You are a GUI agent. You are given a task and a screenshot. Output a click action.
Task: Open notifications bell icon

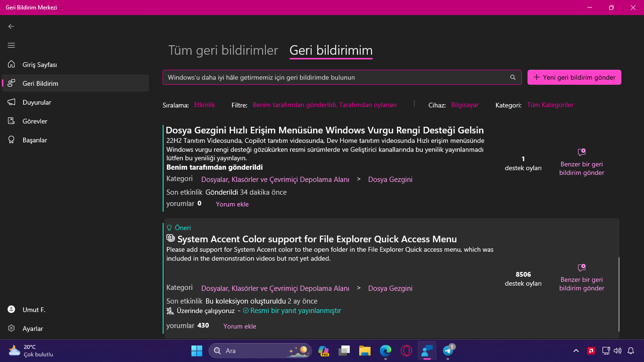click(x=631, y=351)
